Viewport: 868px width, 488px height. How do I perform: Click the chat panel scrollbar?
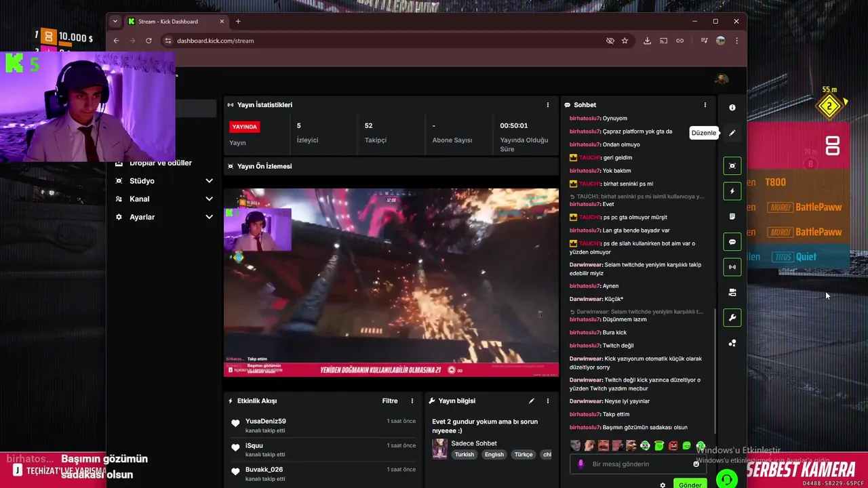[x=715, y=373]
